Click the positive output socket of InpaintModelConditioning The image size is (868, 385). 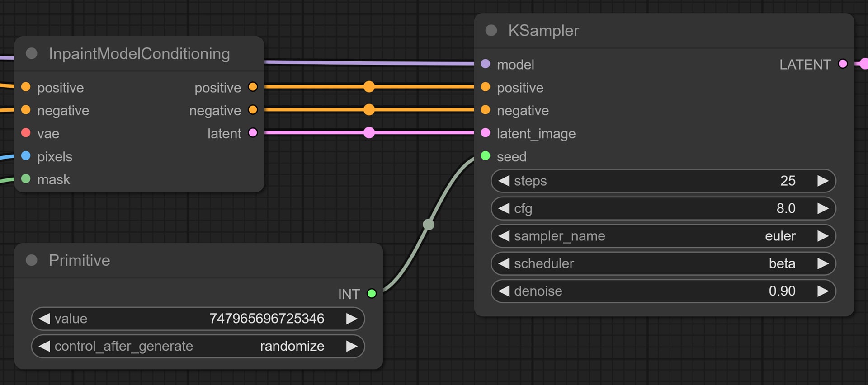(x=253, y=87)
